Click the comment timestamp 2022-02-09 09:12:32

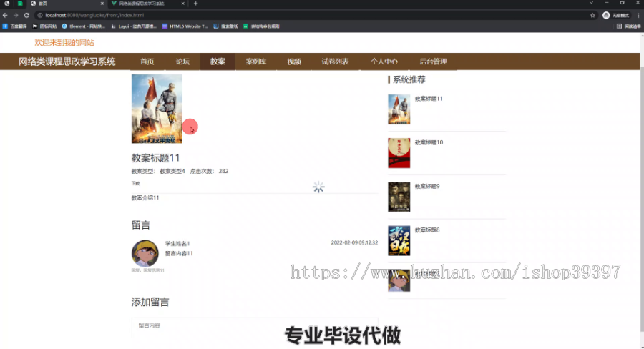[354, 242]
